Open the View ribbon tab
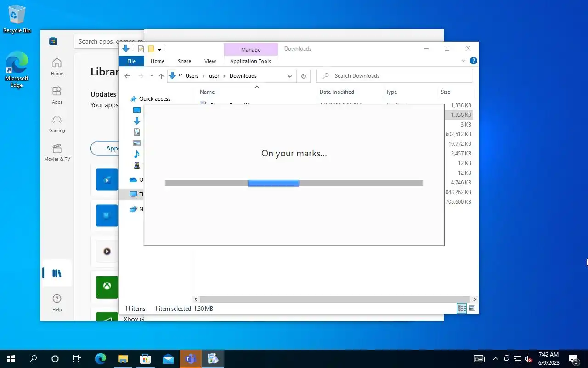 point(210,61)
